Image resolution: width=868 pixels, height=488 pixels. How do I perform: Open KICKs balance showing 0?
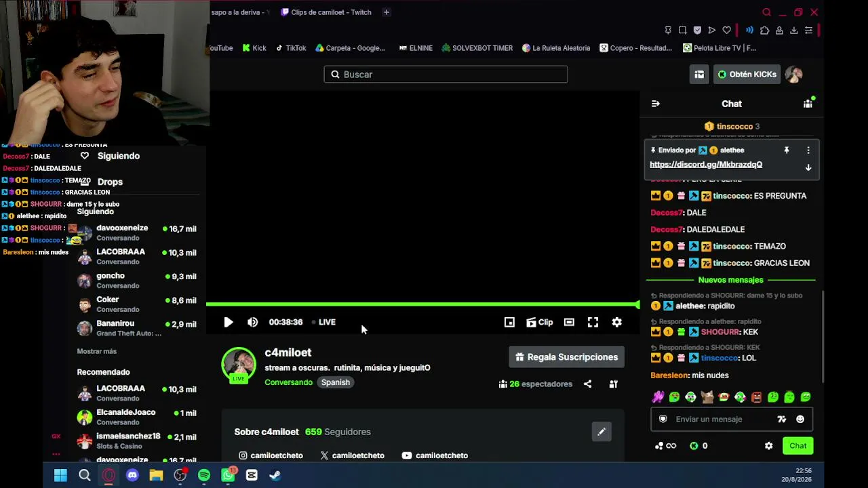tap(698, 446)
